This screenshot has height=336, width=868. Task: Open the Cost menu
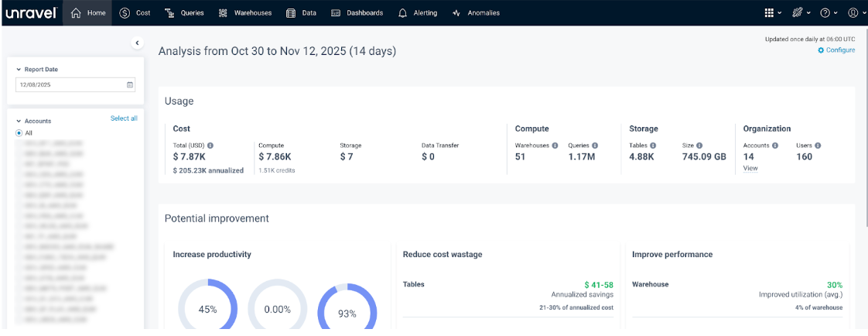pos(135,13)
